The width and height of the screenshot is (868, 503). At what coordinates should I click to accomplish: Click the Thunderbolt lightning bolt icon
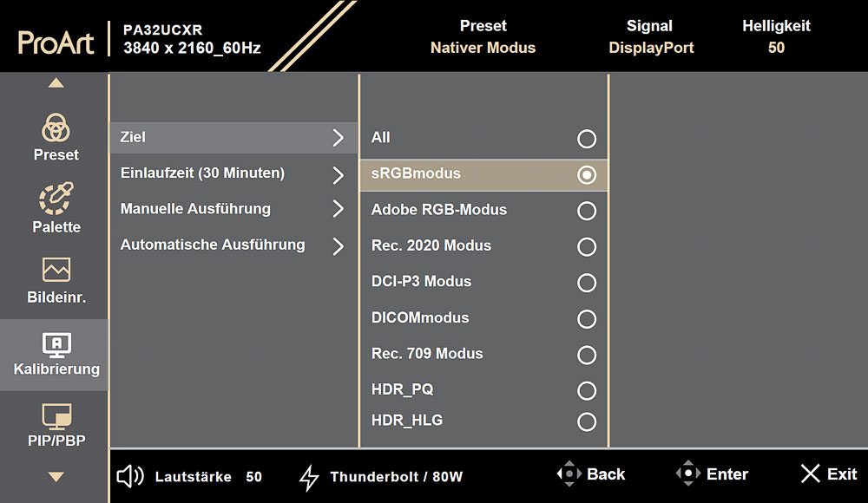(x=309, y=477)
